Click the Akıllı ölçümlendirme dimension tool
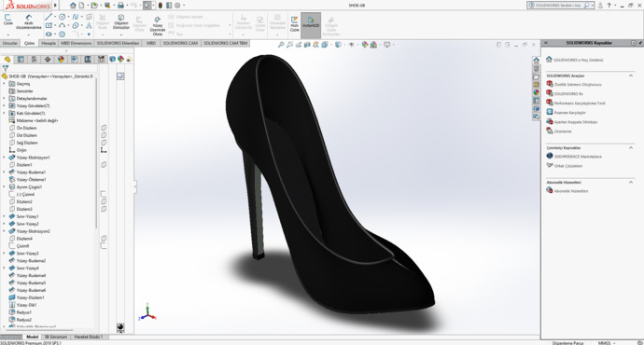The height and width of the screenshot is (345, 644). (28, 21)
